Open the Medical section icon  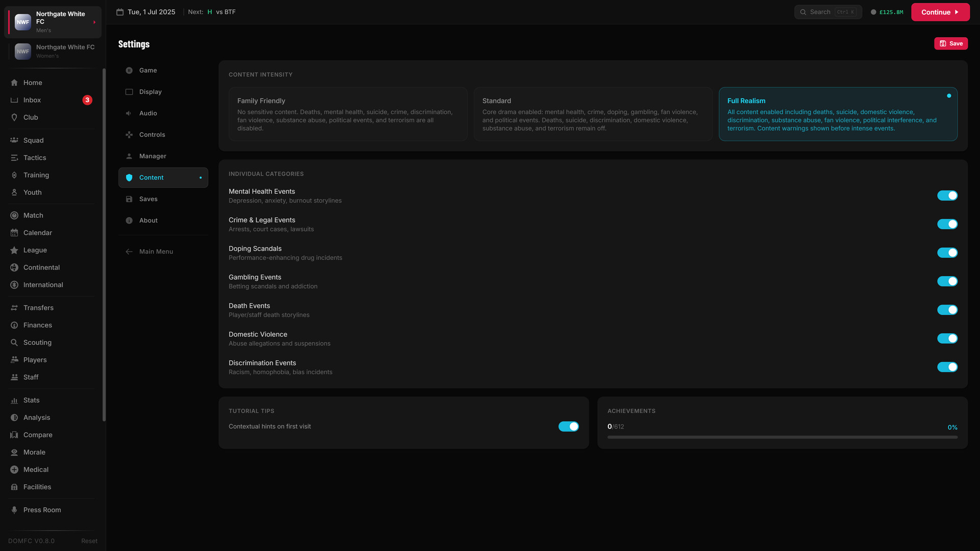(x=15, y=469)
